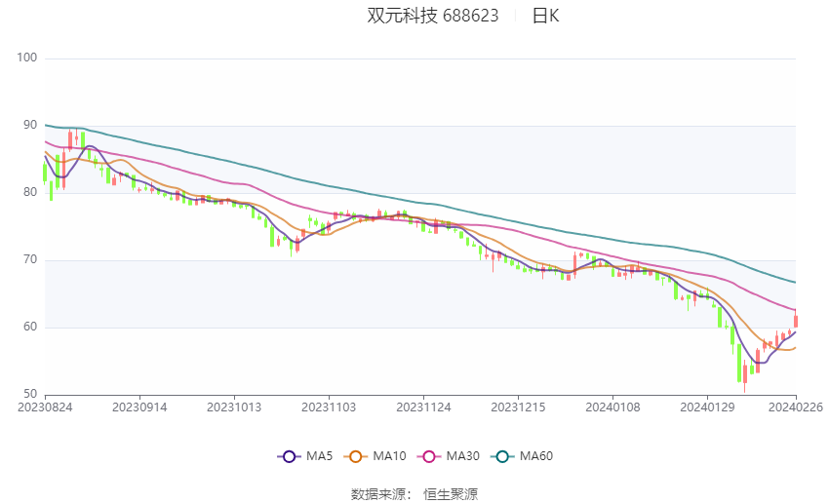The width and height of the screenshot is (829, 504).
Task: Click the x-axis date label 20240129
Action: (x=707, y=407)
